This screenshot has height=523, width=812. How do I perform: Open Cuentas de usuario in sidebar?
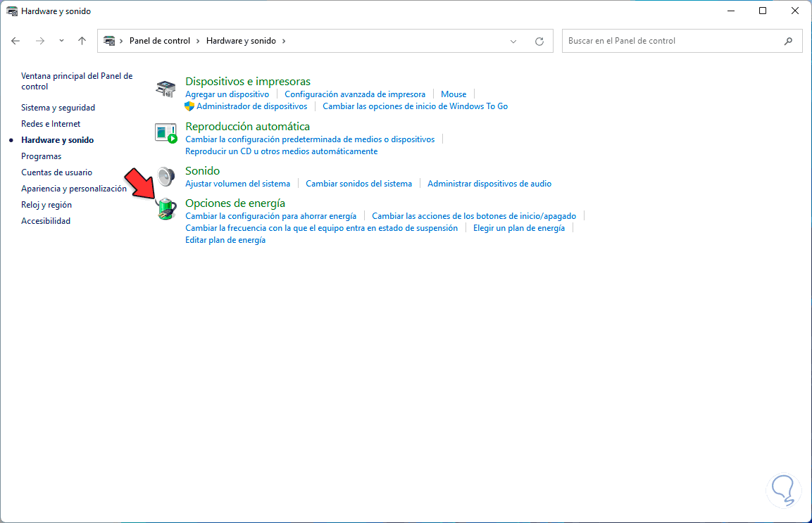[56, 172]
